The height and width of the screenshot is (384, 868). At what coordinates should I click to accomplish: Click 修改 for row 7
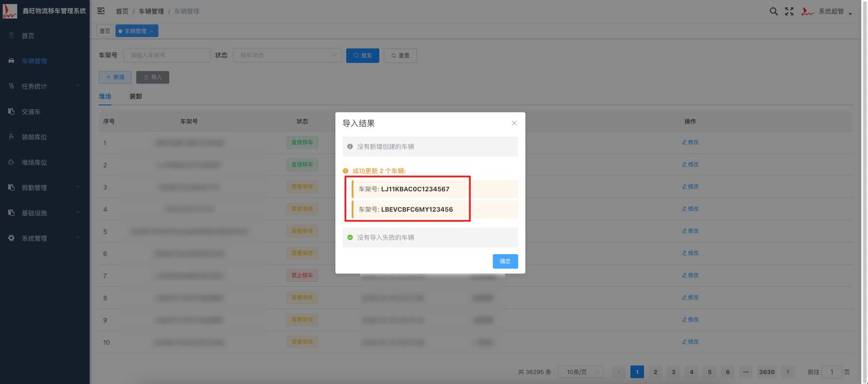coord(690,275)
